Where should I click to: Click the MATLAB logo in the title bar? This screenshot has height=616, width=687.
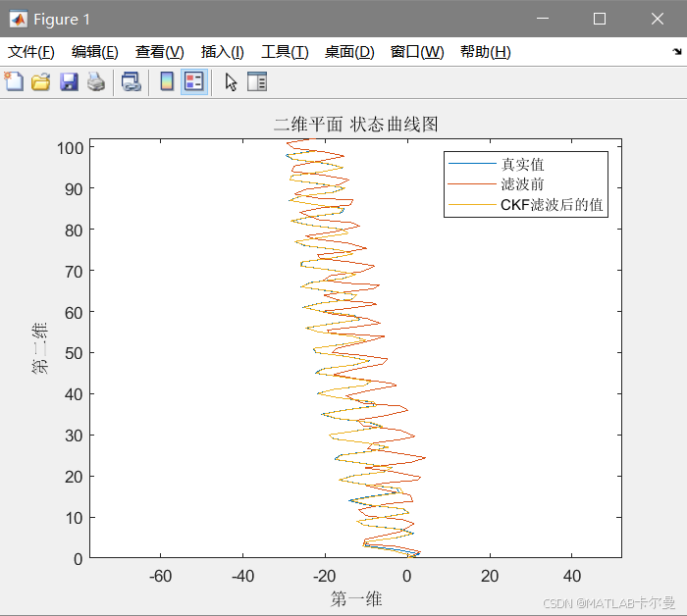[19, 19]
